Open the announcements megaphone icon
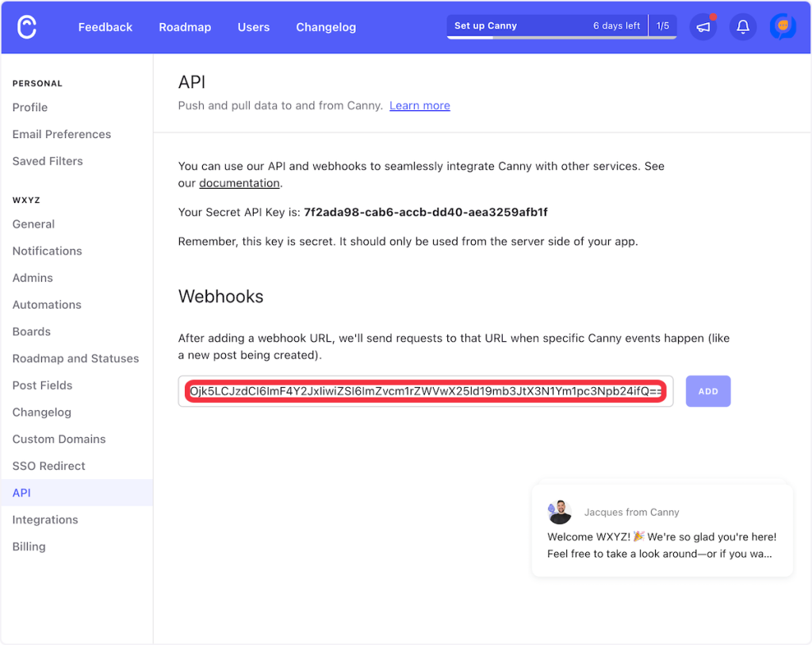This screenshot has width=812, height=645. (x=703, y=27)
